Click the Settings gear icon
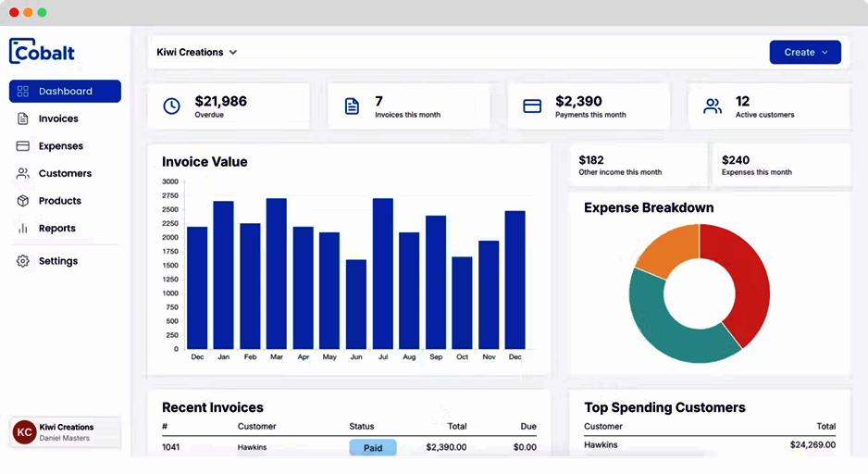Image resolution: width=868 pixels, height=474 pixels. 23,261
